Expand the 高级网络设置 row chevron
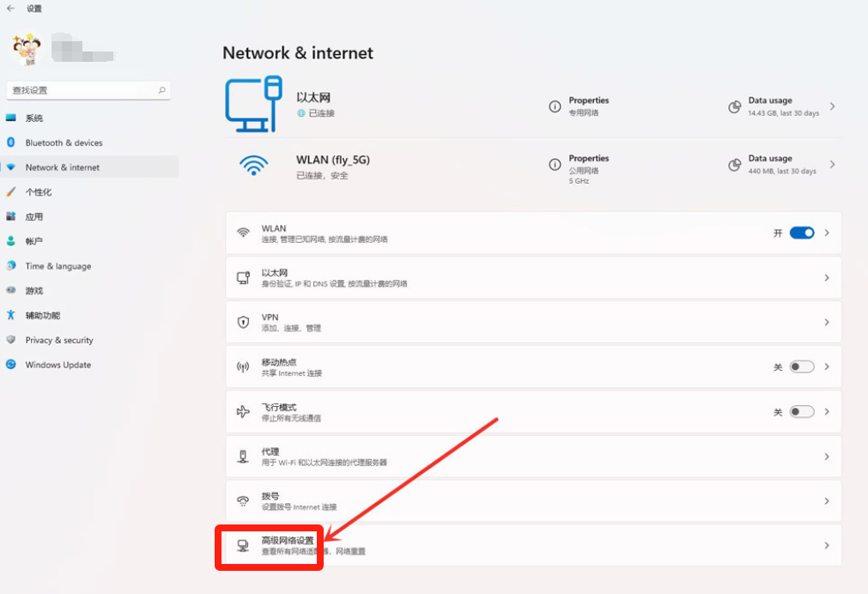The height and width of the screenshot is (594, 868). pyautogui.click(x=827, y=545)
